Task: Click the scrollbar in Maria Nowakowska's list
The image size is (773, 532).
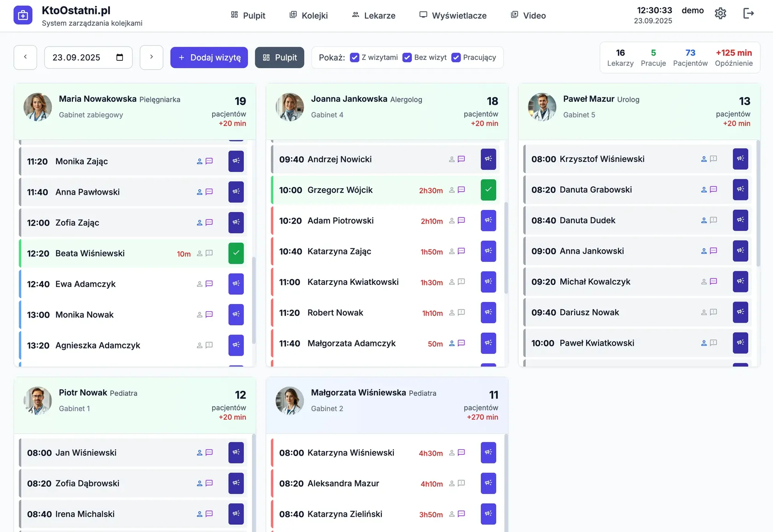Action: tap(254, 301)
